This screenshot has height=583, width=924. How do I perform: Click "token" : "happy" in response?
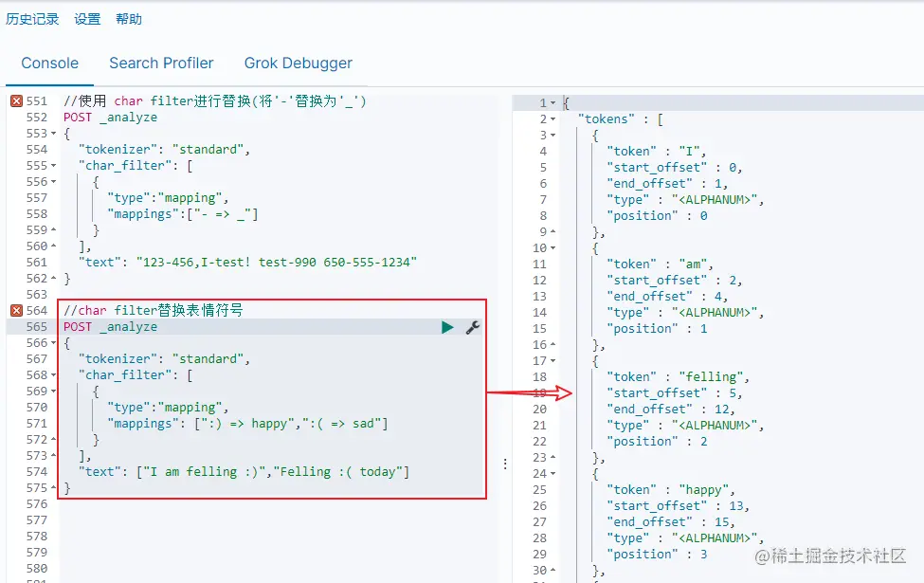click(671, 490)
